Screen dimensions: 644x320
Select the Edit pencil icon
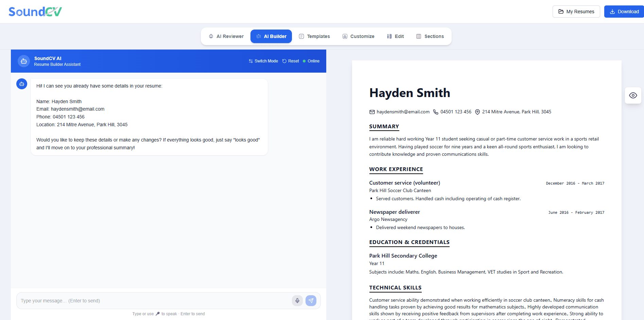(389, 36)
